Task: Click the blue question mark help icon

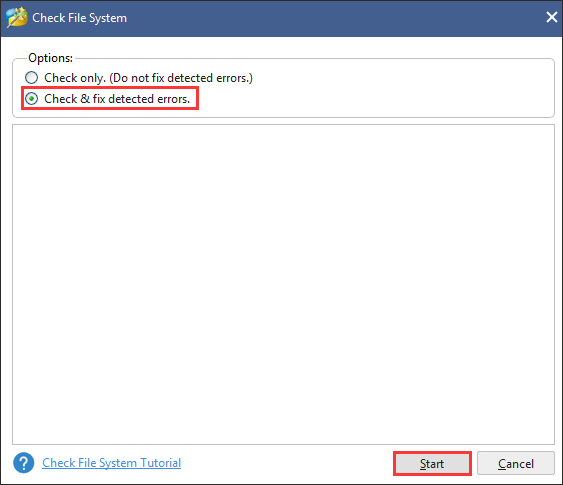Action: (24, 463)
